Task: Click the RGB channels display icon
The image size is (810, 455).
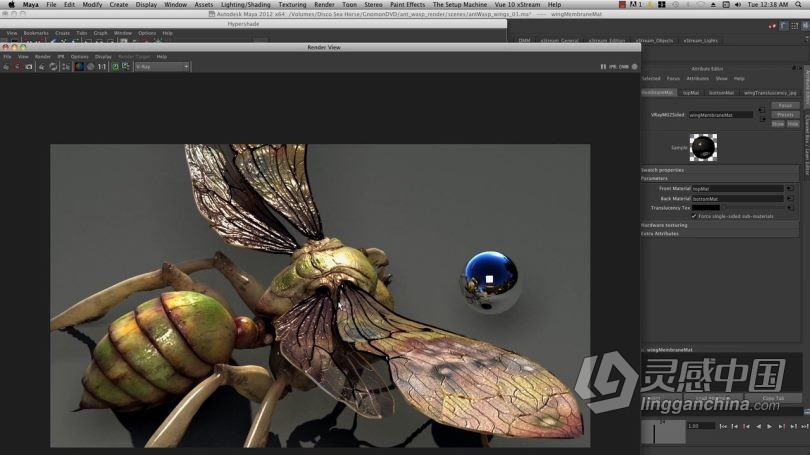Action: click(79, 67)
